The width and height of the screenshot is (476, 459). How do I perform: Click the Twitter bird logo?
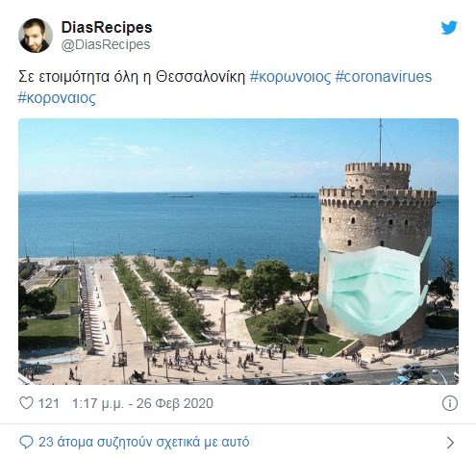[x=449, y=28]
